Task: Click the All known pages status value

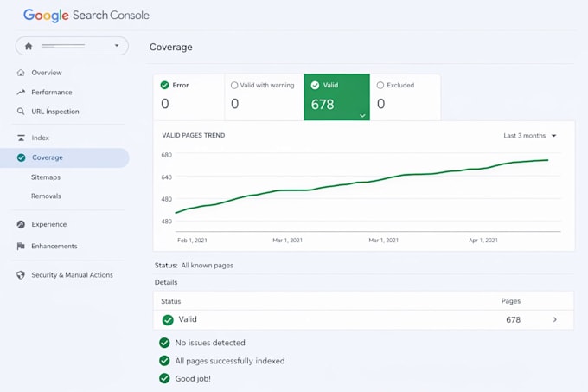Action: tap(207, 265)
